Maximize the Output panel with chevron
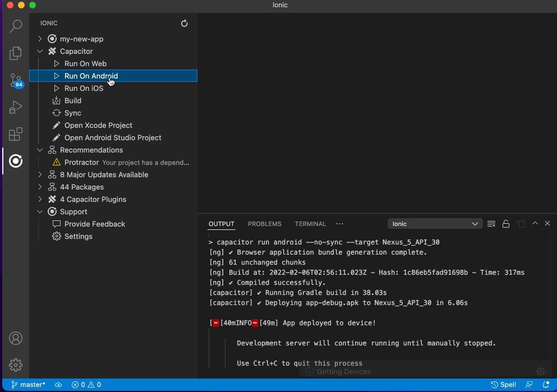This screenshot has height=392, width=557. pos(534,223)
